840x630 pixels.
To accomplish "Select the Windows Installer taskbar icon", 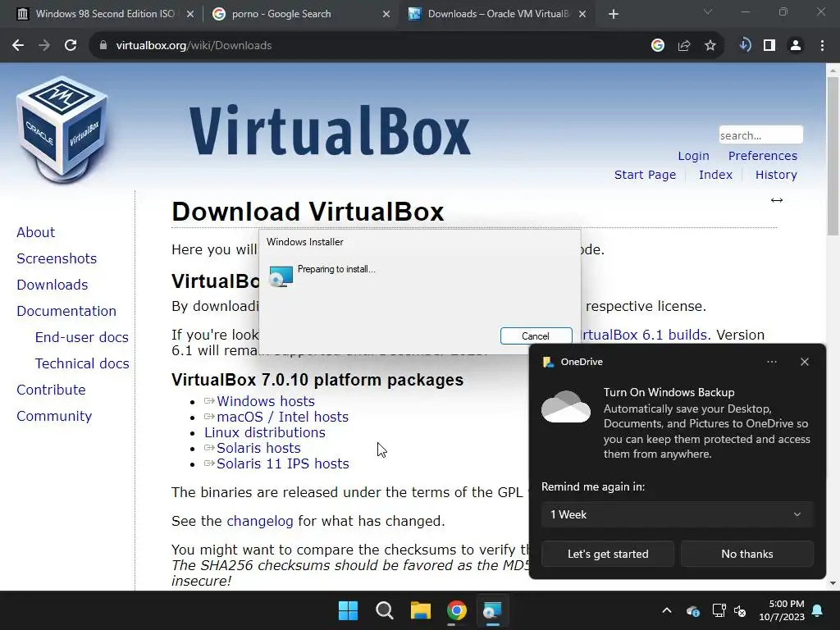I will 492,610.
